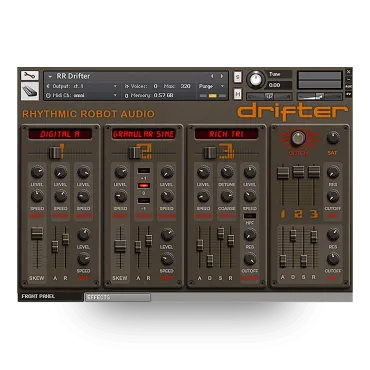Click the R (release) fader in Digital A panel
This screenshot has height=370, width=370.
click(x=66, y=239)
